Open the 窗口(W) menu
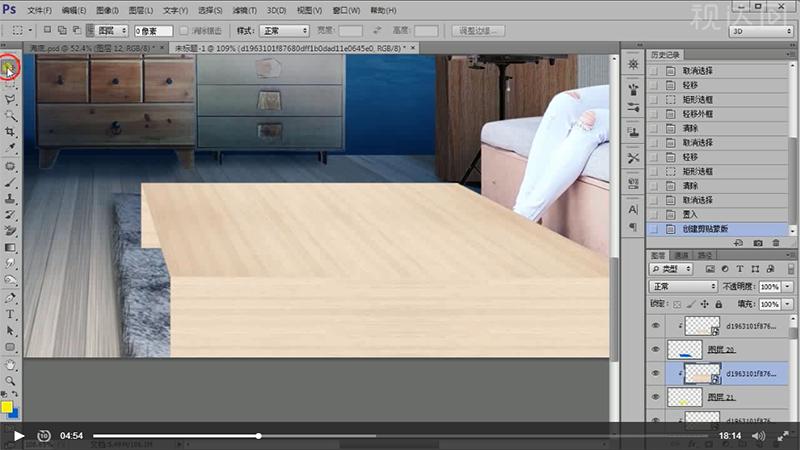800x450 pixels. coord(346,10)
